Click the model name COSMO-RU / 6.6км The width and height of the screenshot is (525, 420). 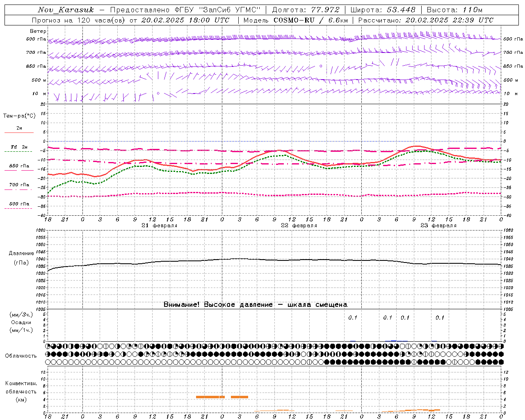311,20
